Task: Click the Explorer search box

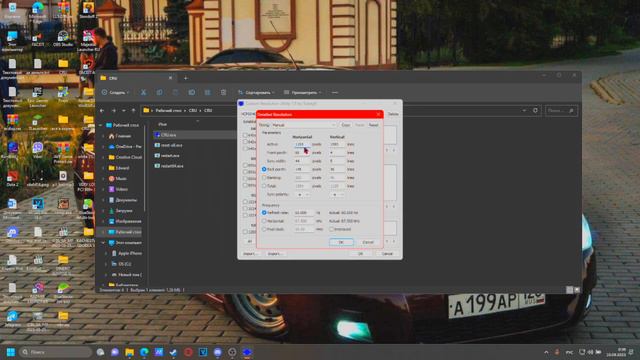Action: click(x=561, y=111)
